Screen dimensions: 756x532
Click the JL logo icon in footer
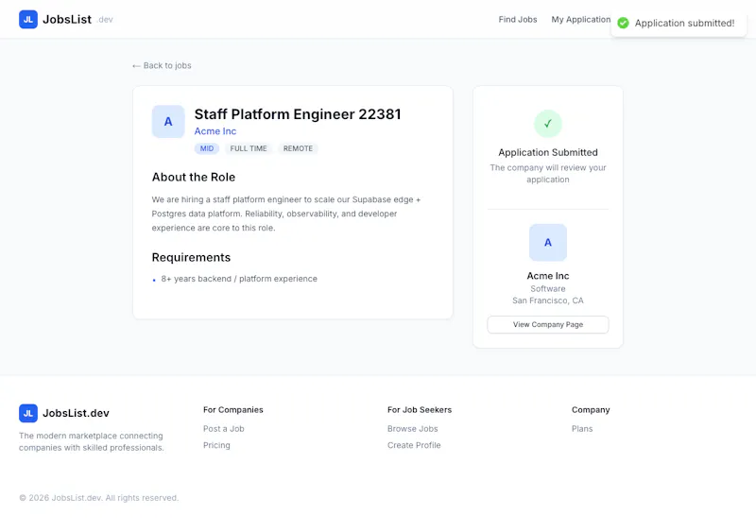point(28,413)
